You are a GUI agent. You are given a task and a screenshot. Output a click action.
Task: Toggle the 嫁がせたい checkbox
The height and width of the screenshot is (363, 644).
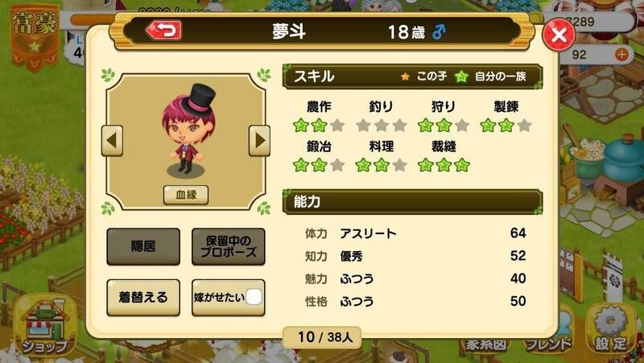click(x=254, y=297)
